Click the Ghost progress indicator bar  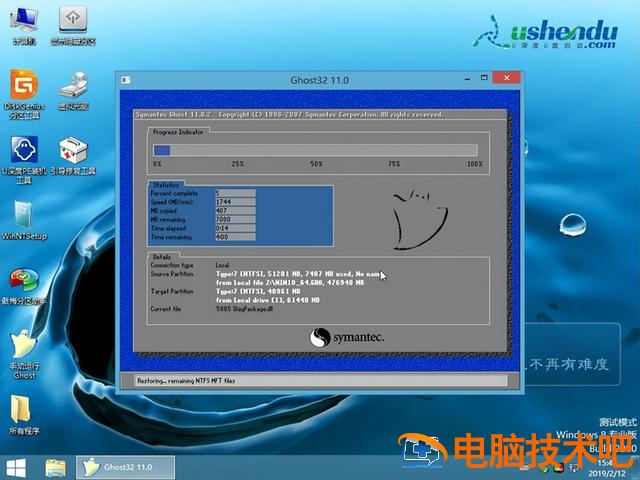click(x=315, y=150)
